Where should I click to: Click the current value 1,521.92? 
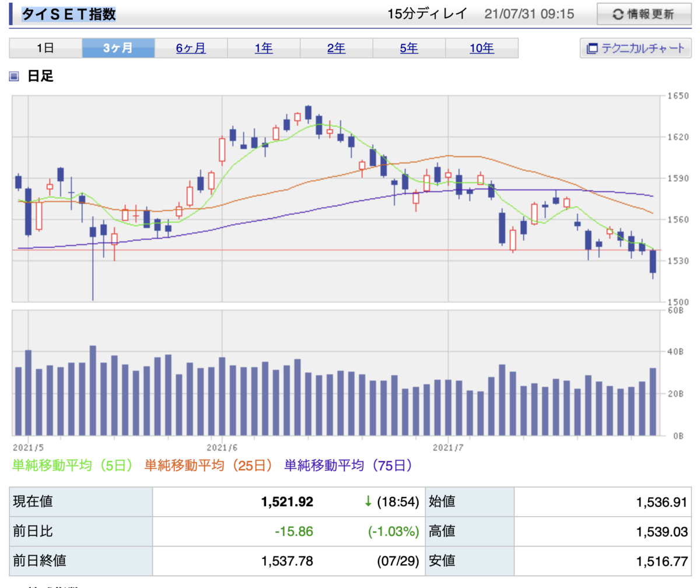288,502
